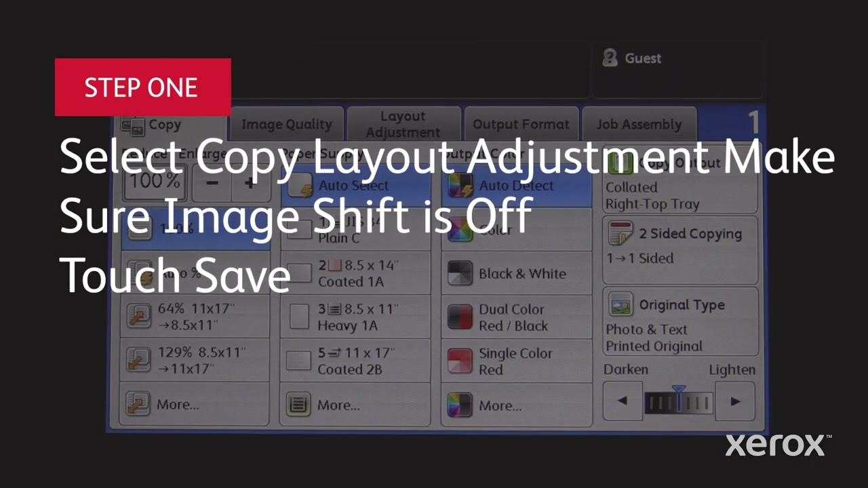Select Auto Detect output color option

pos(515,186)
